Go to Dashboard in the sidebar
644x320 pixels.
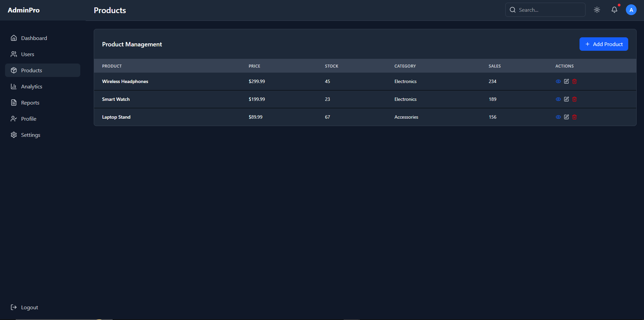click(x=34, y=38)
